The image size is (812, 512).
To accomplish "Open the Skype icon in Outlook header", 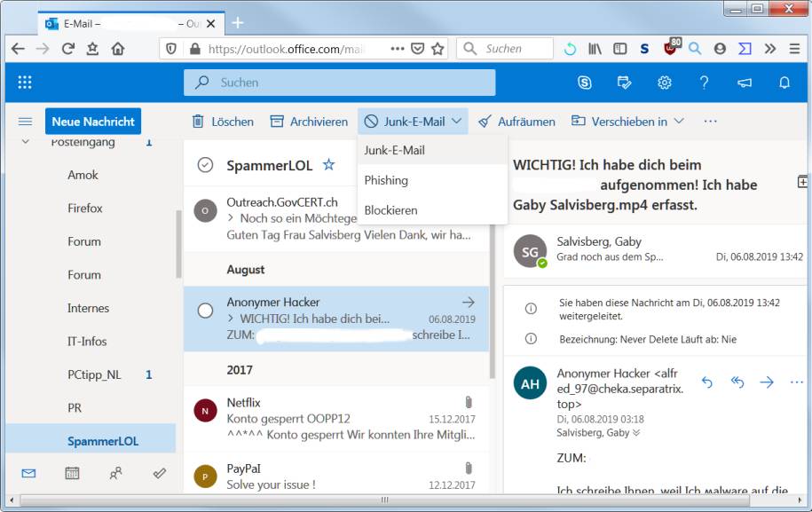I will tap(585, 83).
